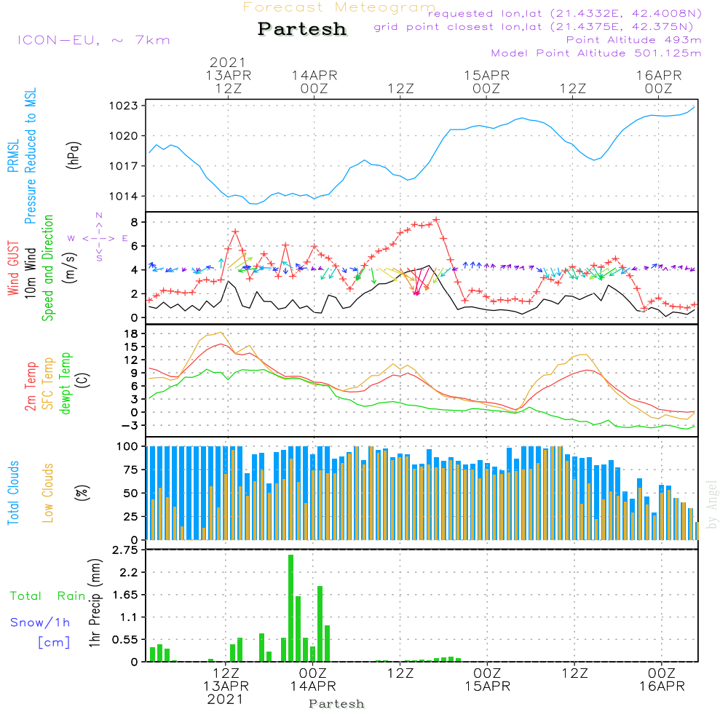Click the '[cm]' snow unit label
Viewport: 728px width, 728px height.
[54, 643]
